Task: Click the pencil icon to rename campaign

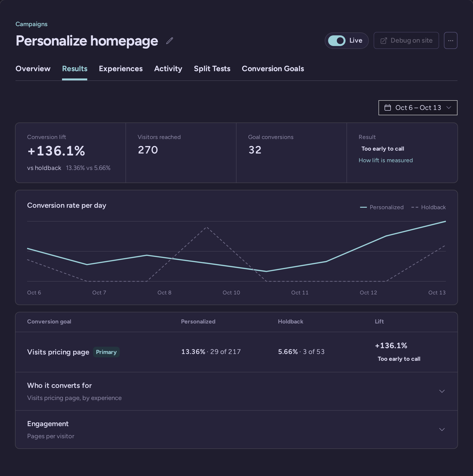Action: point(169,41)
